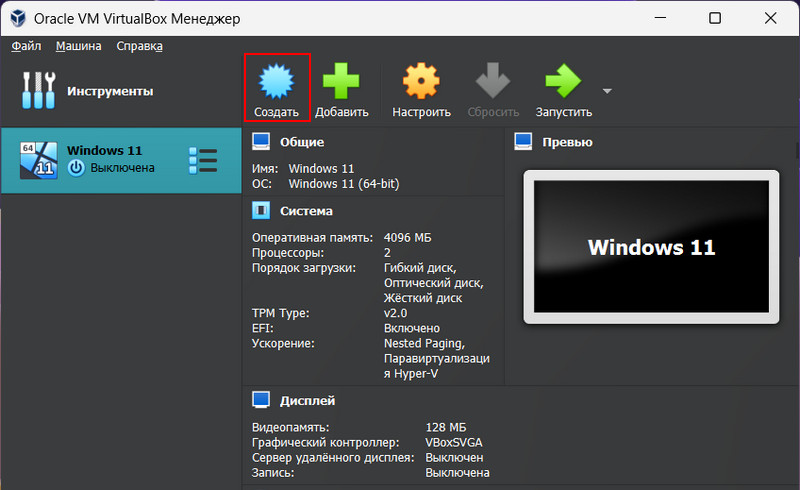The height and width of the screenshot is (490, 800).
Task: Click the '4096 МБ' memory value
Action: pyautogui.click(x=407, y=238)
